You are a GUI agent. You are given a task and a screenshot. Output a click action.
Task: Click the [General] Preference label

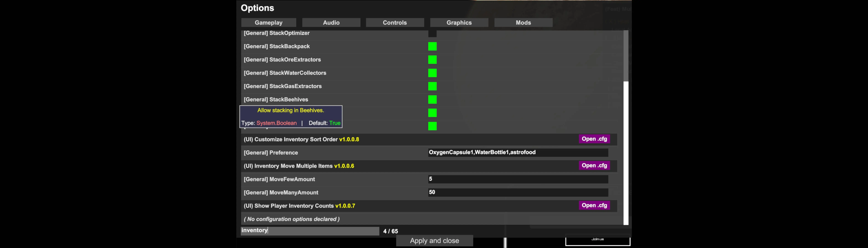click(271, 153)
